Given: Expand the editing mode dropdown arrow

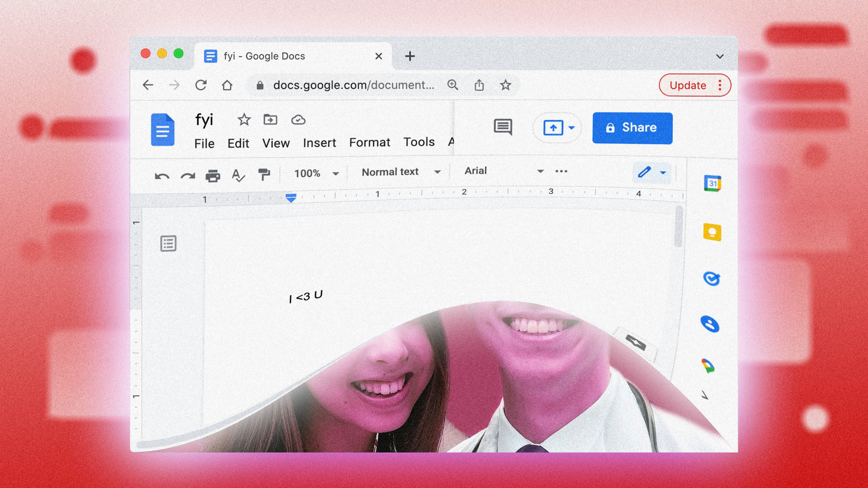Looking at the screenshot, I should pyautogui.click(x=663, y=173).
